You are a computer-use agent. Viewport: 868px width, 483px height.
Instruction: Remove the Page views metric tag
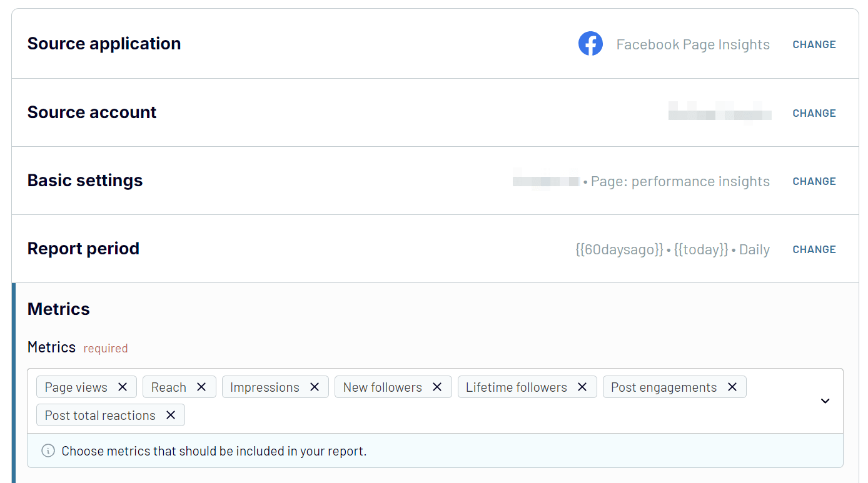[123, 387]
